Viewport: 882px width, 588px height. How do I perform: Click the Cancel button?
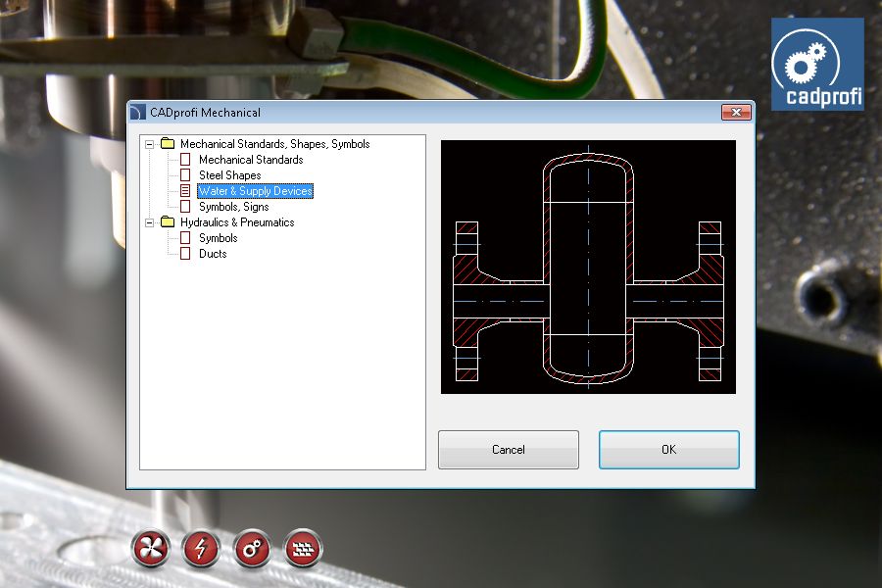pyautogui.click(x=509, y=450)
